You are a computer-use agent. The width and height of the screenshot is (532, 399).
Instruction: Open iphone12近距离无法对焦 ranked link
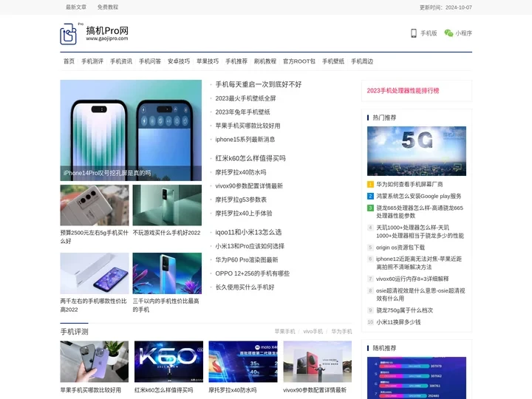[419, 263]
